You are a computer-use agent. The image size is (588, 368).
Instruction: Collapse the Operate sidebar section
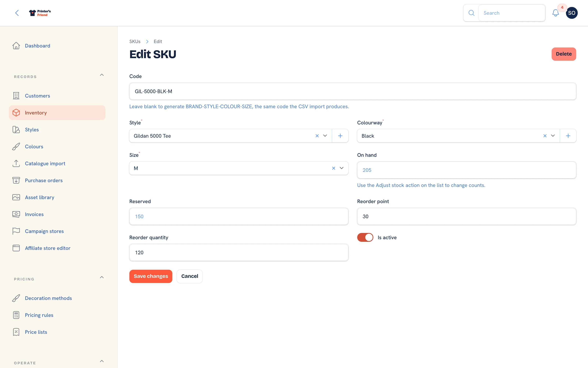(x=102, y=361)
